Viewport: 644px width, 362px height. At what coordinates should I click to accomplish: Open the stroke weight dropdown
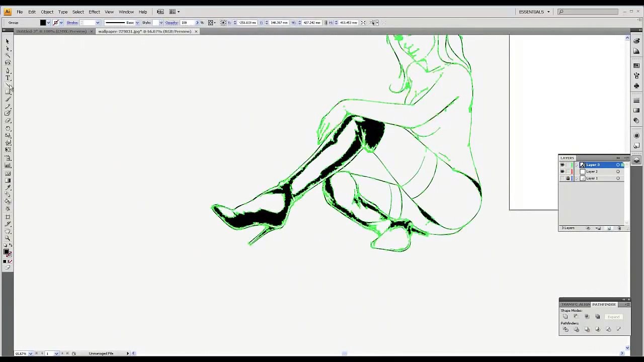click(x=98, y=23)
